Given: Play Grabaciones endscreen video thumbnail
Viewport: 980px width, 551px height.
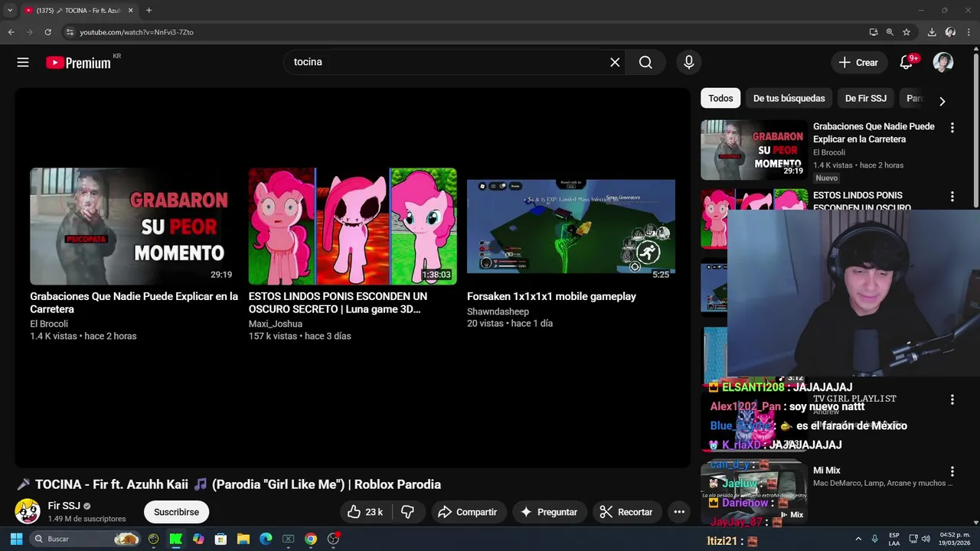Looking at the screenshot, I should coord(134,227).
